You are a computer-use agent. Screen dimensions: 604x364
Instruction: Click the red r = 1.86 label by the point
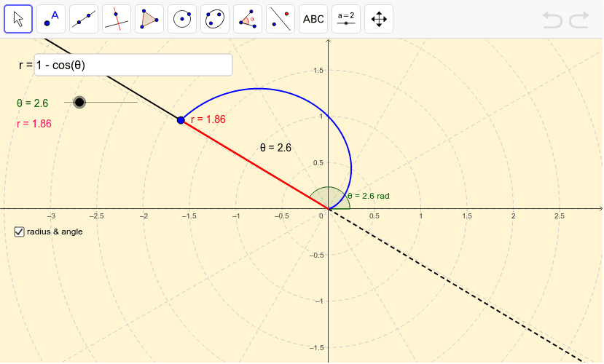208,119
